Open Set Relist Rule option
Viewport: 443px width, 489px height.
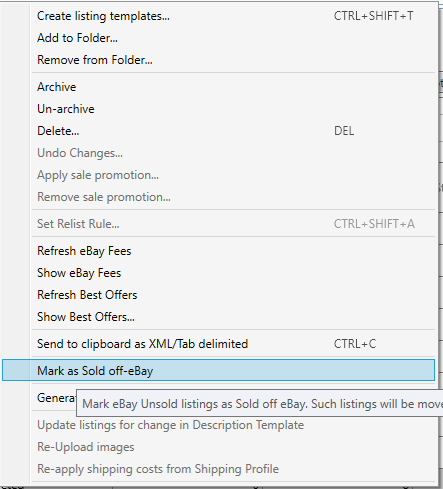(218, 224)
